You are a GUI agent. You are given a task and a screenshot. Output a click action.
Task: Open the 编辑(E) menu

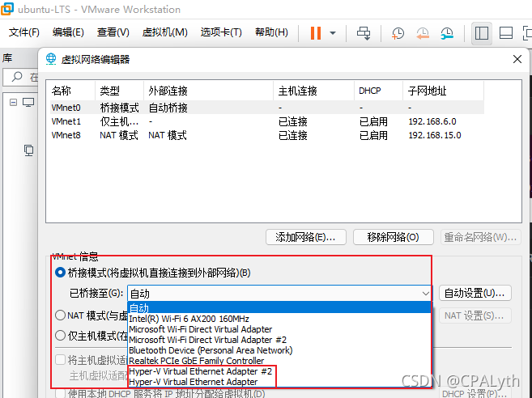[x=68, y=32]
